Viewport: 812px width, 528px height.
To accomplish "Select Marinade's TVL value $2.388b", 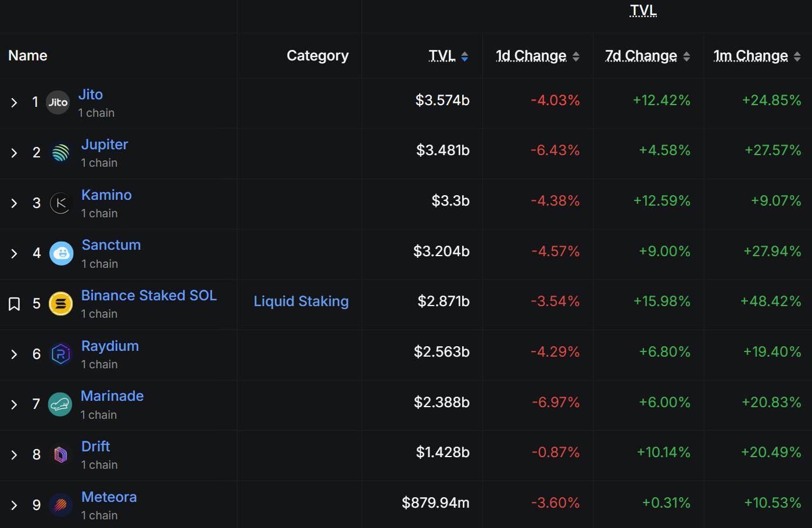I will coord(442,402).
